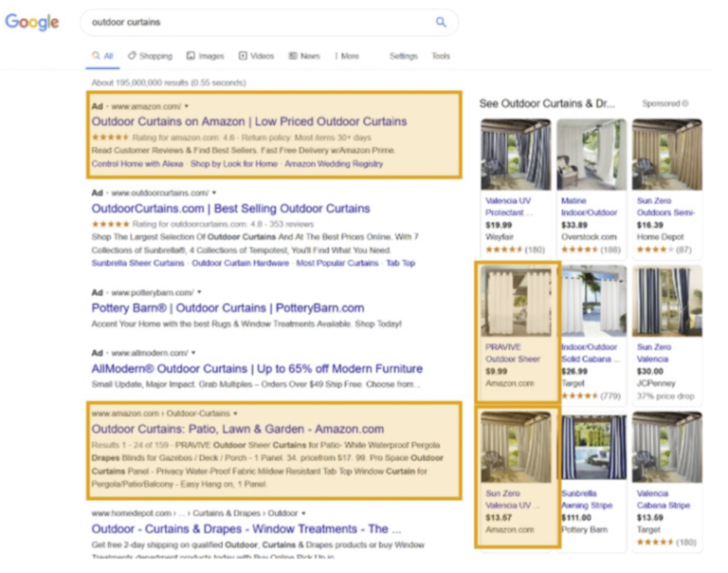This screenshot has width=728, height=573.
Task: Open the Tools option
Action: pos(440,56)
